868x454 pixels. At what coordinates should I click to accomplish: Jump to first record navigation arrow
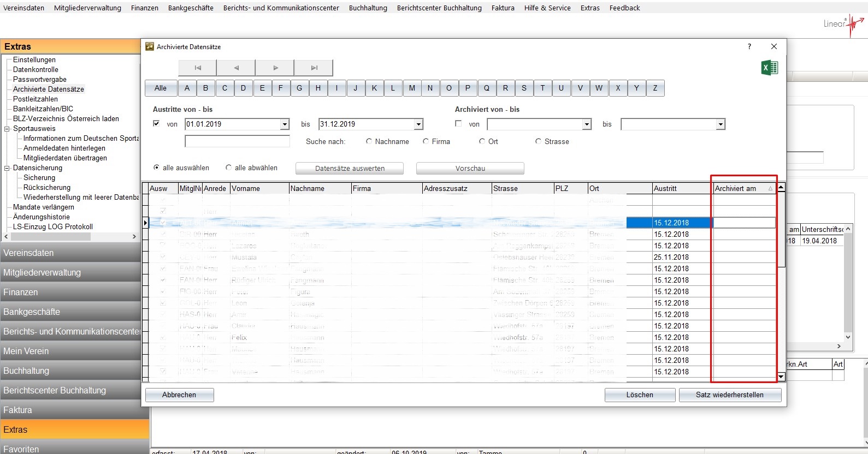(x=198, y=68)
